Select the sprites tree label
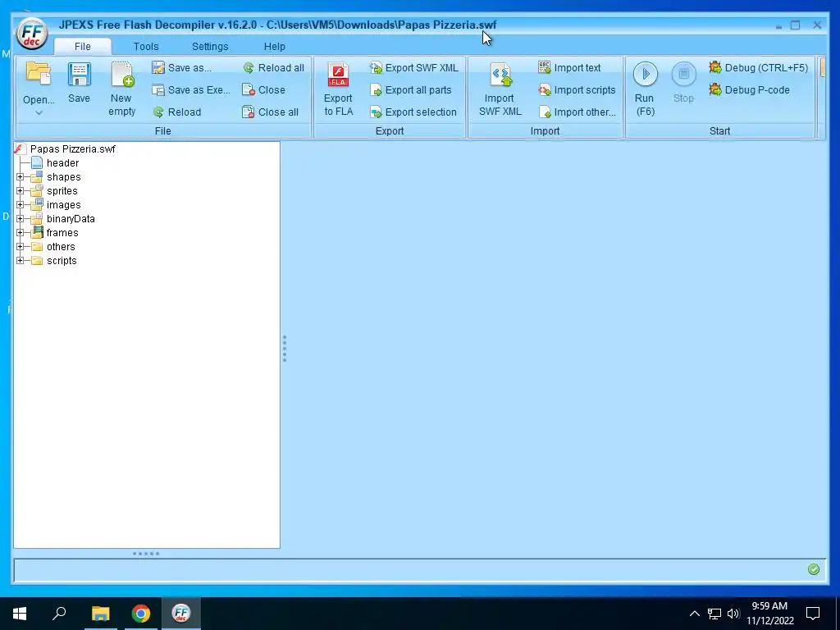This screenshot has height=630, width=840. pyautogui.click(x=62, y=190)
